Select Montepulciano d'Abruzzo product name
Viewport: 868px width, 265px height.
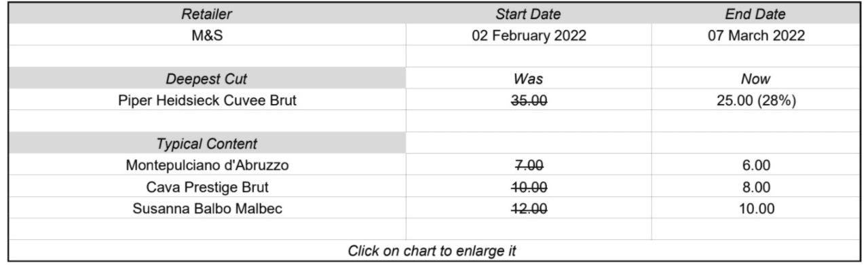coord(206,166)
